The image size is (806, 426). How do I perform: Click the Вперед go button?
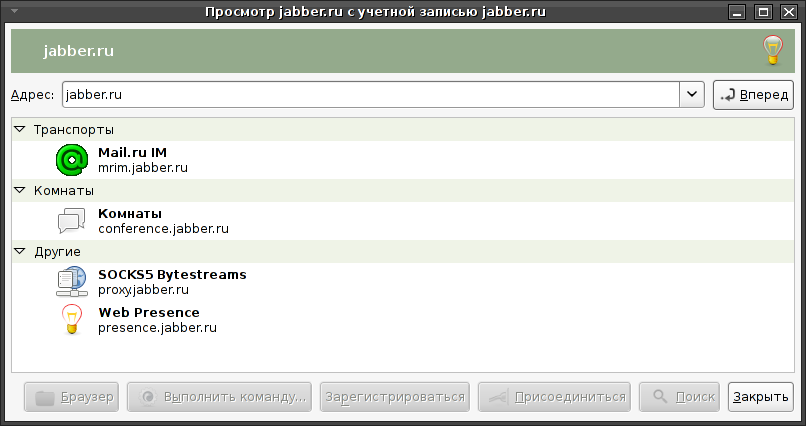tap(754, 95)
